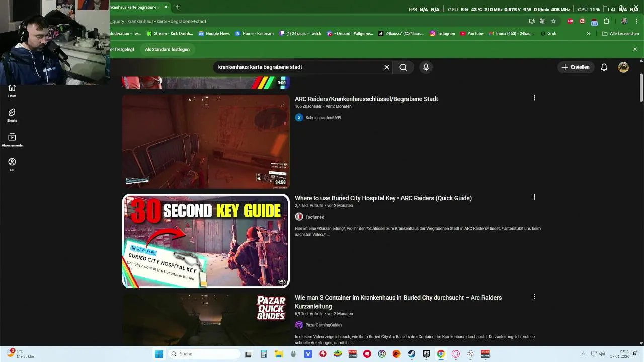The height and width of the screenshot is (362, 644).
Task: Bookmark this page with the star icon
Action: [553, 21]
